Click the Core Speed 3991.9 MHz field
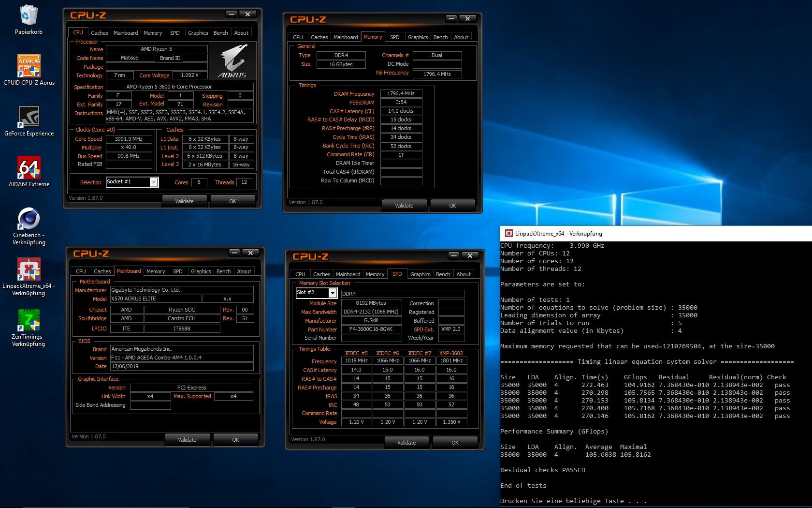This screenshot has width=812, height=508. 129,139
